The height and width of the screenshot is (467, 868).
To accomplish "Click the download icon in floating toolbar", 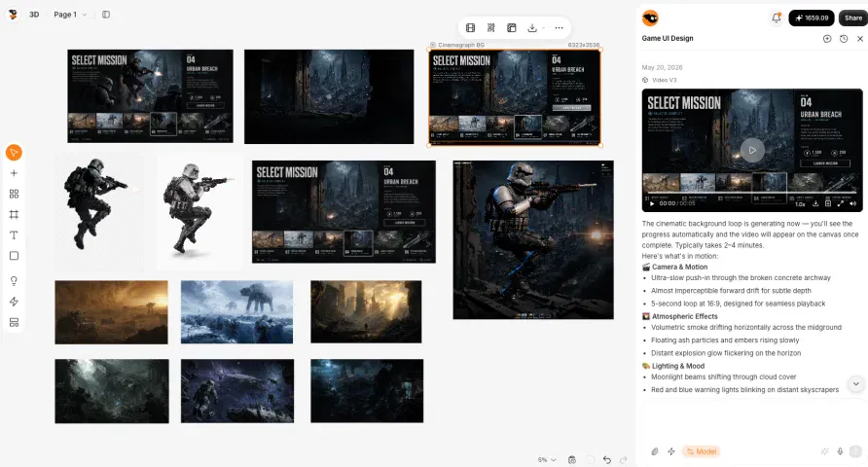I will (532, 27).
